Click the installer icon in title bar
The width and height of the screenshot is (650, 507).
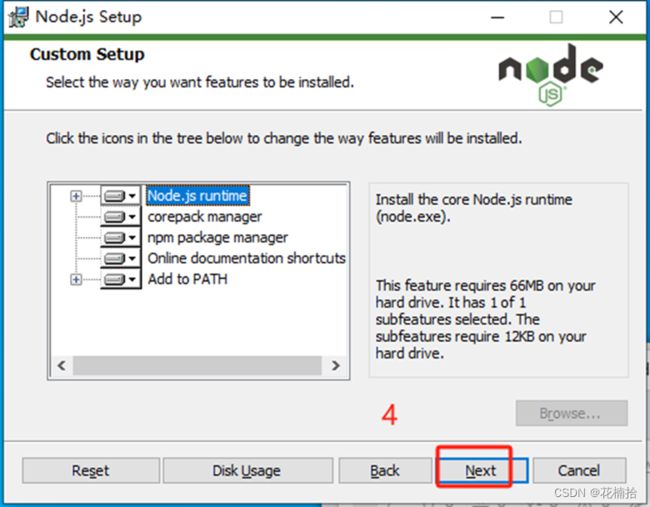(19, 17)
